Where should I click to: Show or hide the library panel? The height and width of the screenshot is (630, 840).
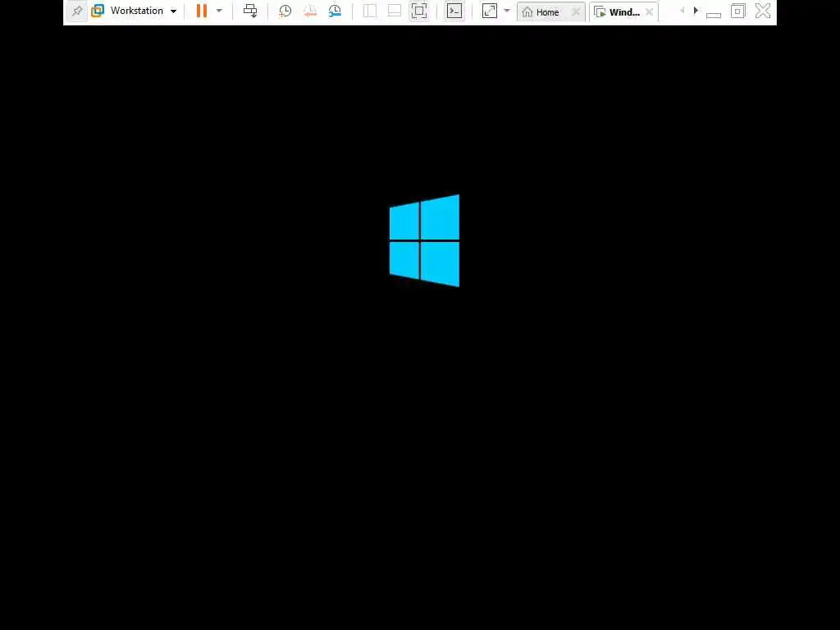[370, 11]
